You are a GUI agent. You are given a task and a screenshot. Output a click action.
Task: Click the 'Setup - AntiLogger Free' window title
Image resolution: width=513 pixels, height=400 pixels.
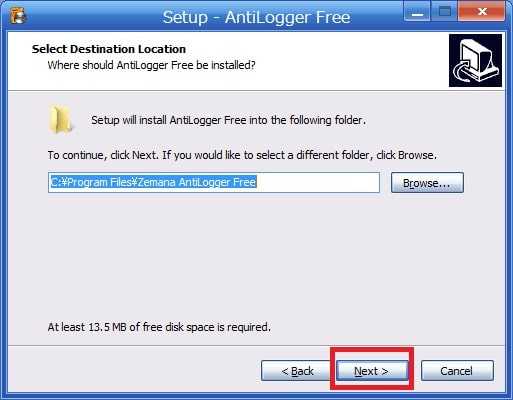(256, 17)
